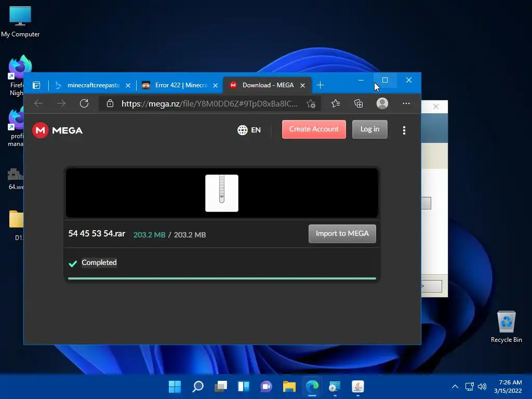Open File Explorer from taskbar

[x=289, y=387]
